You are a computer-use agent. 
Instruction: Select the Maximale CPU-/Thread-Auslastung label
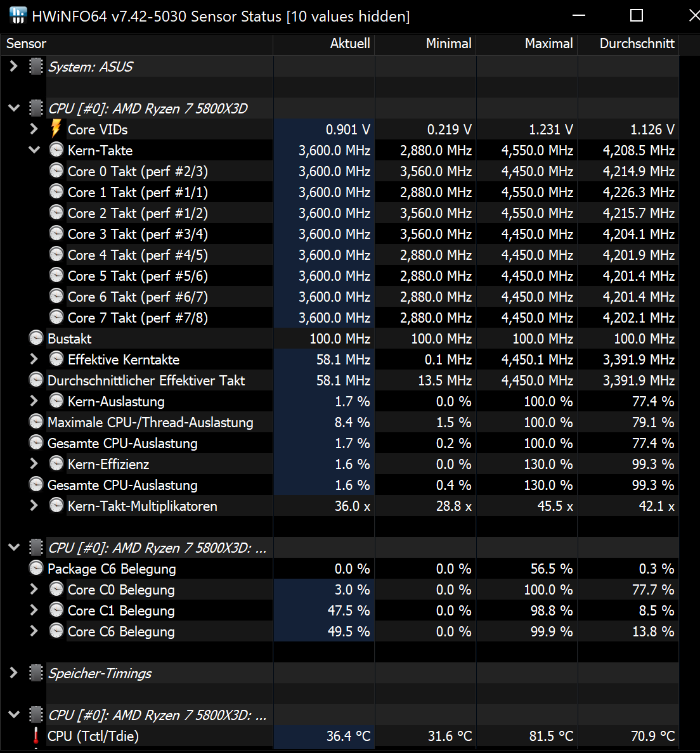[x=150, y=422]
